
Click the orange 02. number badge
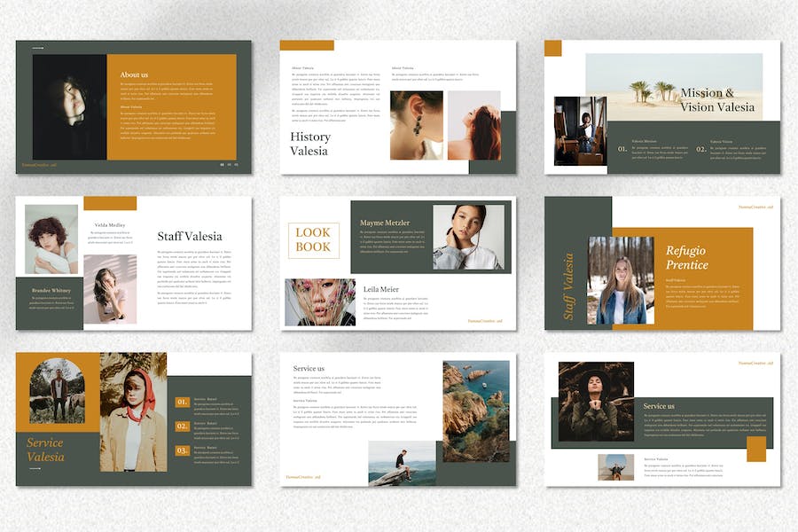[x=182, y=426]
